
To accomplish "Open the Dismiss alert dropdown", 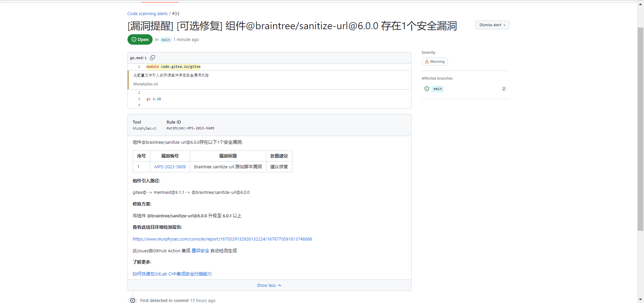I will (492, 25).
